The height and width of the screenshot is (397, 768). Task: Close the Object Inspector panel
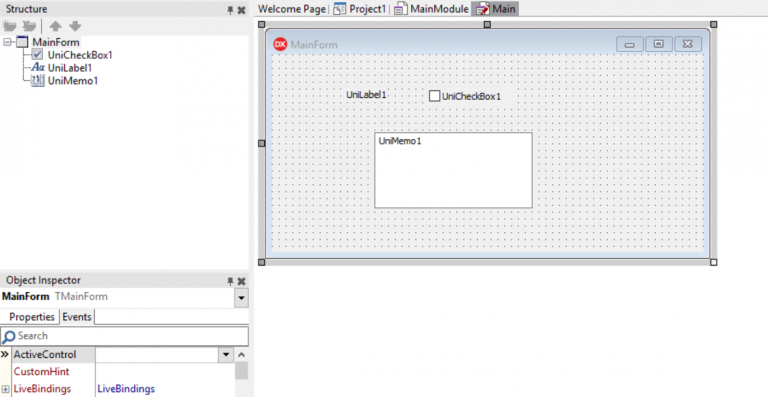241,281
